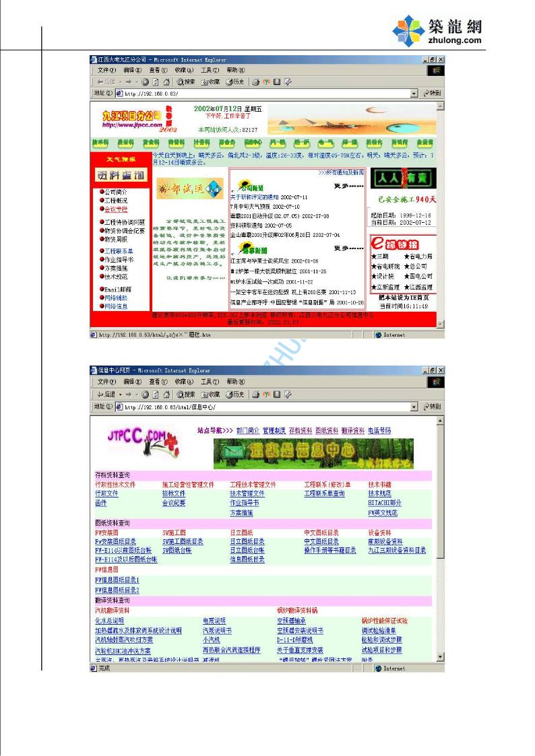The height and width of the screenshot is (756, 535).
Task: Click scroll-down arrow in 信息中心 window
Action: 440,656
